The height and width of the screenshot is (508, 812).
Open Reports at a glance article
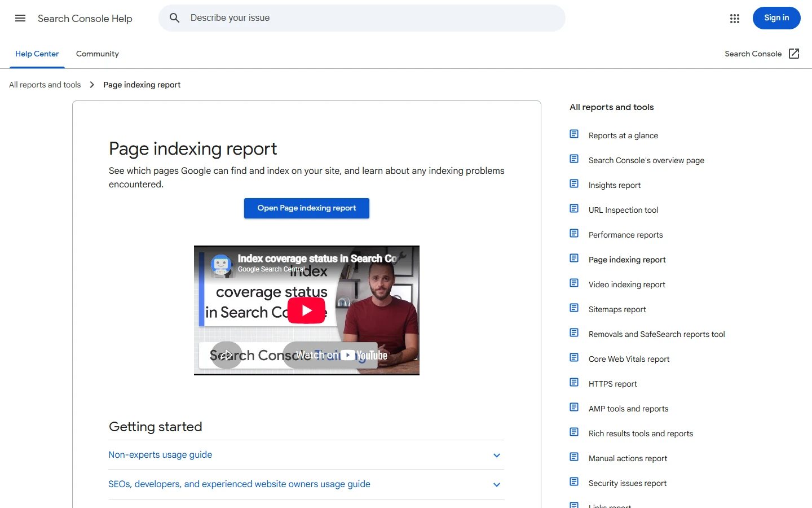coord(623,135)
